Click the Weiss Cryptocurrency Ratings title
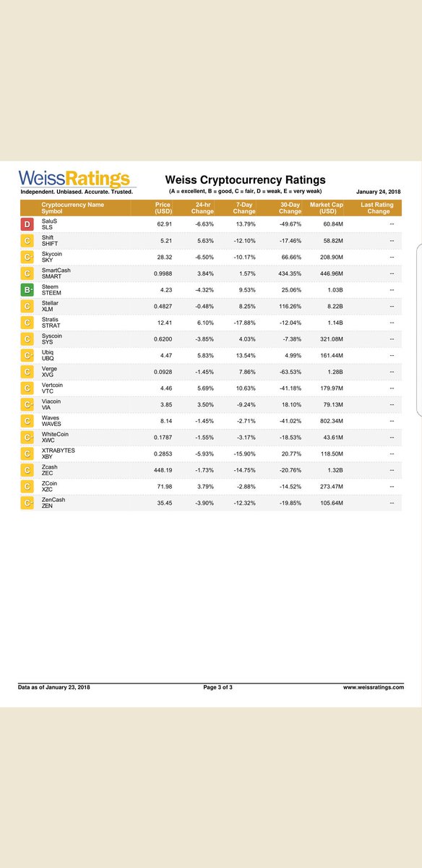Screen dimensions: 422x868 [x=245, y=180]
